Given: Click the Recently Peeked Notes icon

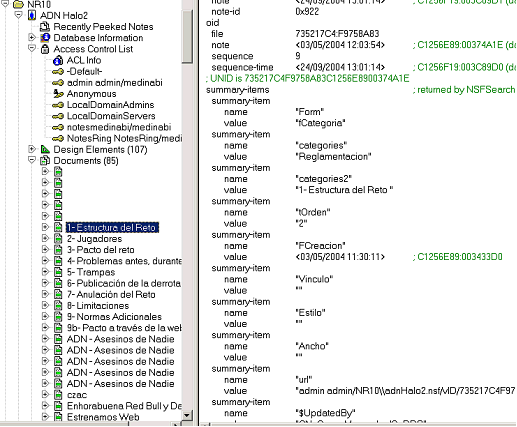Looking at the screenshot, I should pos(45,27).
